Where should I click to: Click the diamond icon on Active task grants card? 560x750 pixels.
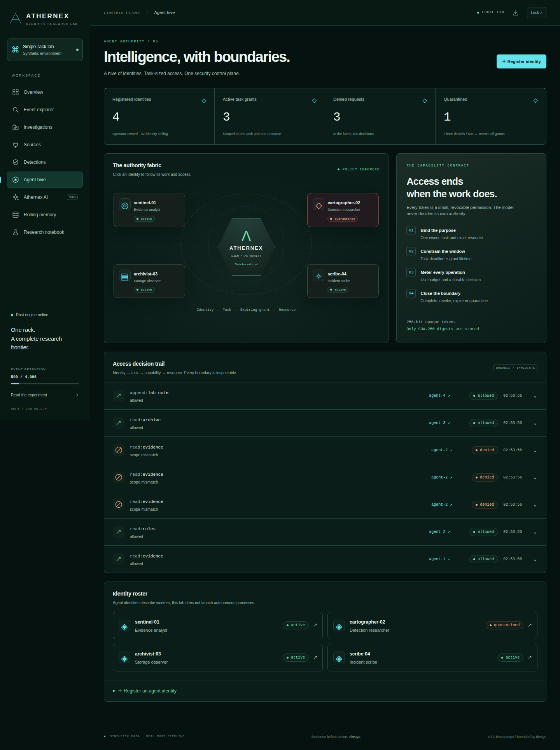[314, 101]
